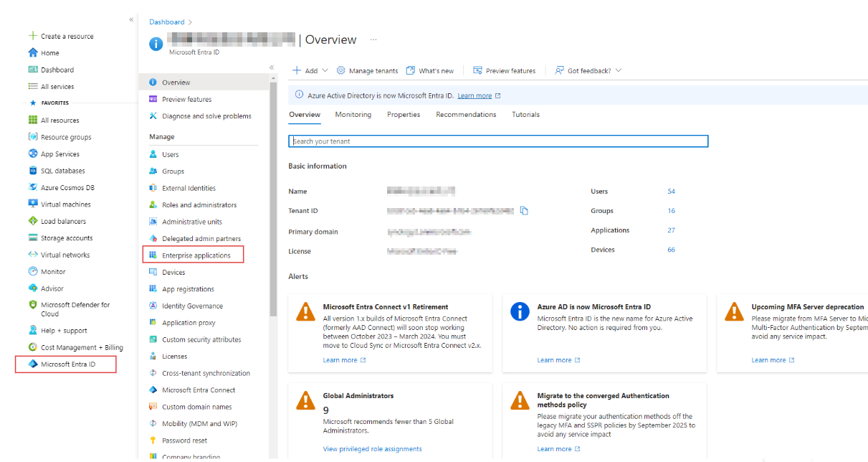Click Preview features in the toolbar
This screenshot has width=868, height=462.
pos(505,71)
